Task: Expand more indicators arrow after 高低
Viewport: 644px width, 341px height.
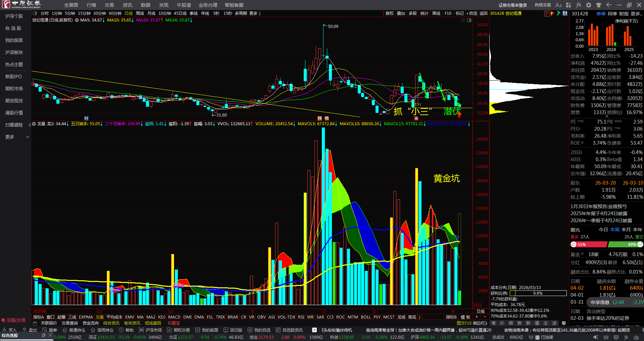Action: click(419, 317)
